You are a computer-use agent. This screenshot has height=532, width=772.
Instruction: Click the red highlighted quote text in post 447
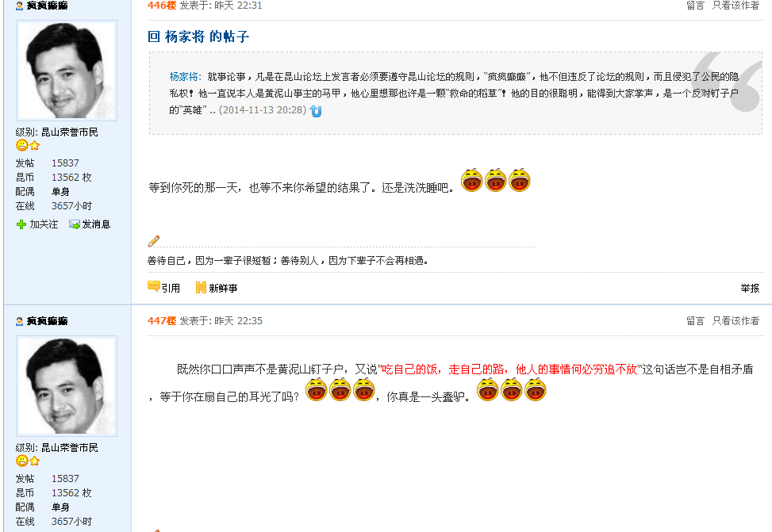tap(509, 369)
